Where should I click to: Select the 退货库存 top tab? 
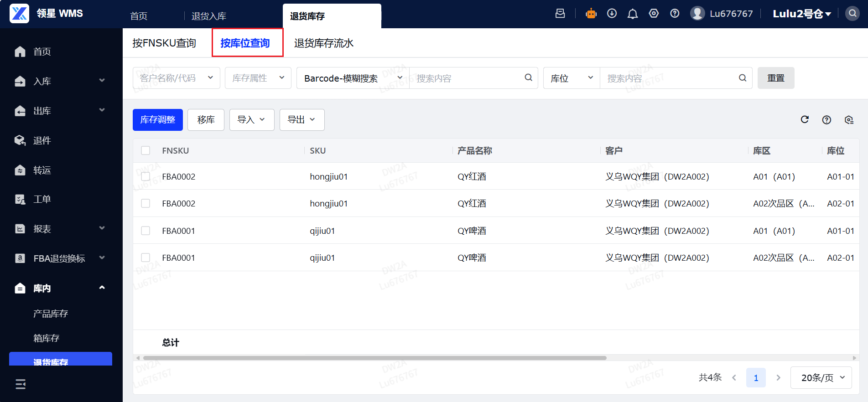(332, 16)
